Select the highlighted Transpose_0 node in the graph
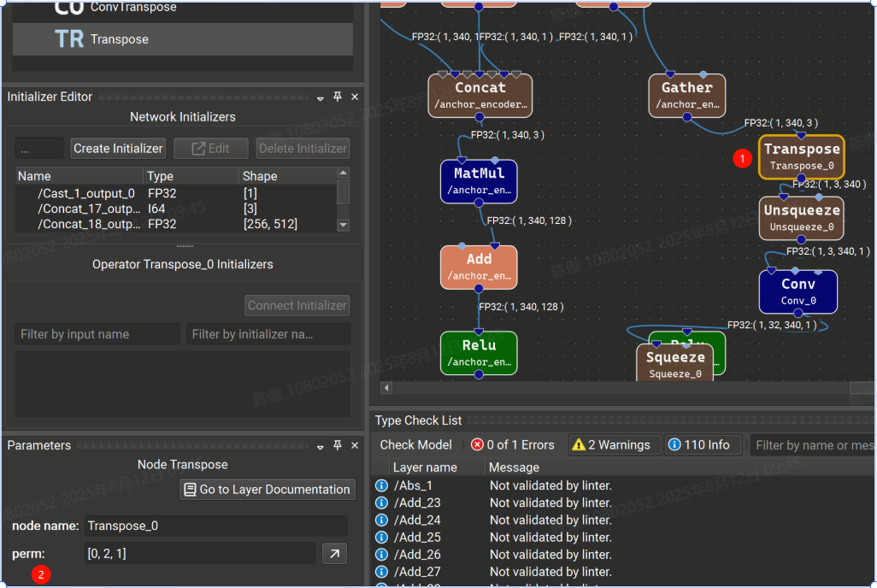Screen dimensions: 877x588 pos(801,157)
